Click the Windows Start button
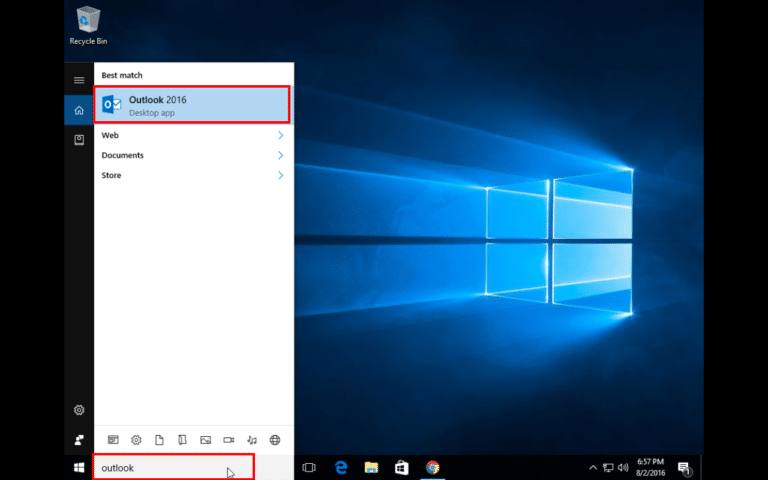Viewport: 768px width, 480px height. coord(79,468)
